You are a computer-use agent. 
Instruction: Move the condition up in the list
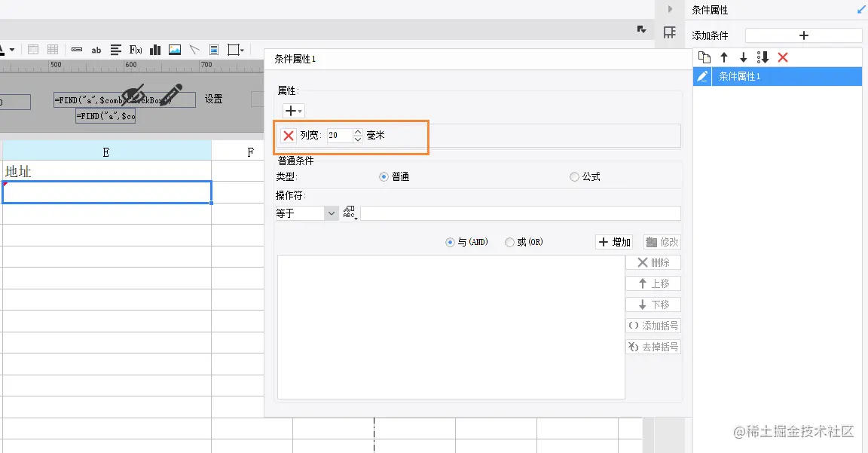[724, 57]
